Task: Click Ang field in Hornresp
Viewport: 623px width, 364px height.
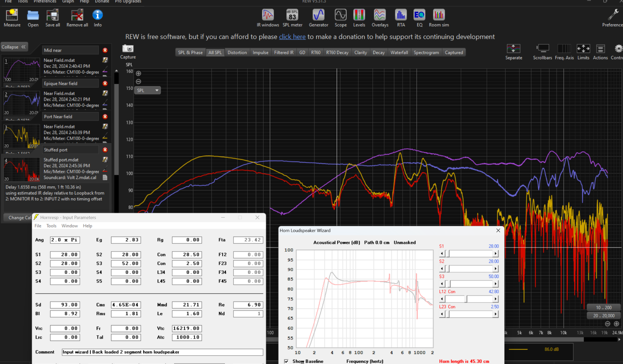Action: [65, 240]
